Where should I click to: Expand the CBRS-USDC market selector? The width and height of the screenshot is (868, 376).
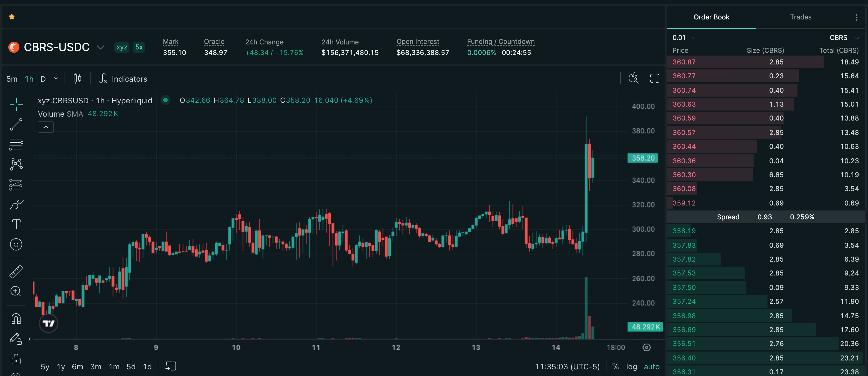[x=100, y=47]
